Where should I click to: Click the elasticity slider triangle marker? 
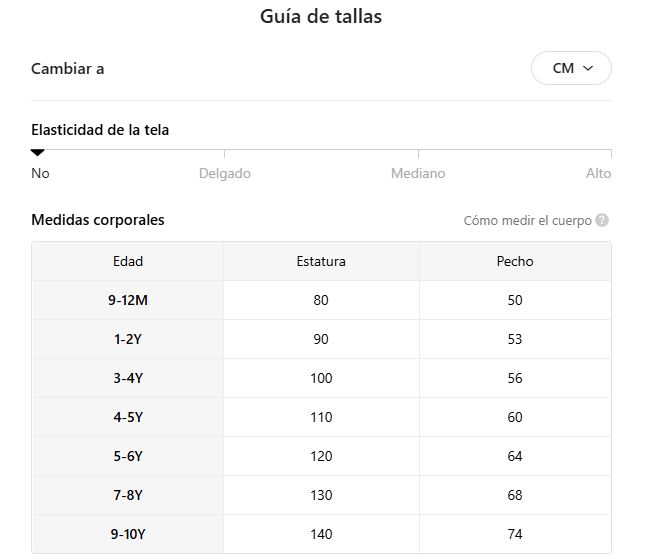[x=38, y=153]
